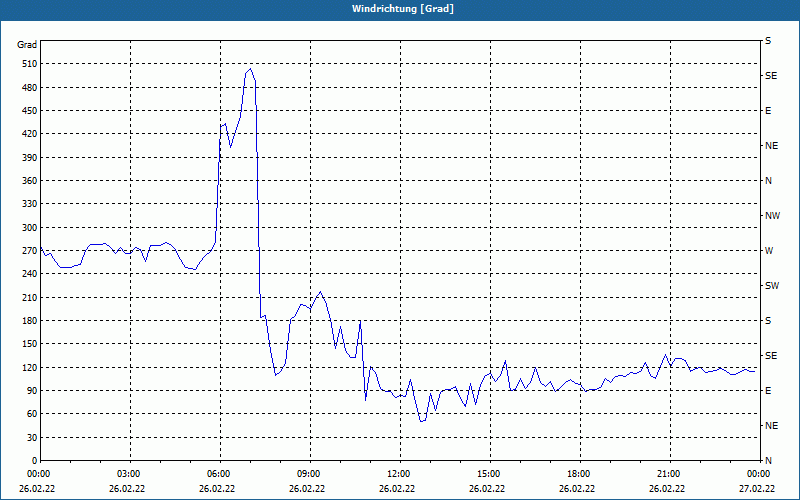
Task: Select the 450 degree axis label
Action: click(31, 111)
